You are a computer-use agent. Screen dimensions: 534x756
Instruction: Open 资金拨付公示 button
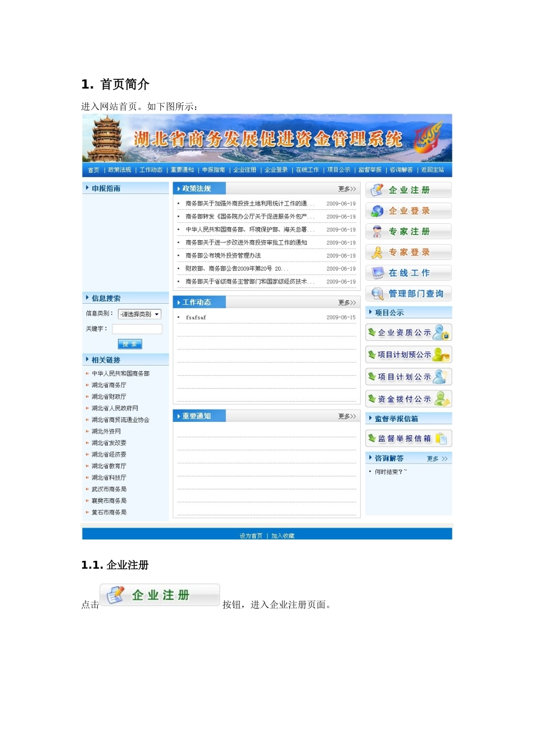click(409, 399)
